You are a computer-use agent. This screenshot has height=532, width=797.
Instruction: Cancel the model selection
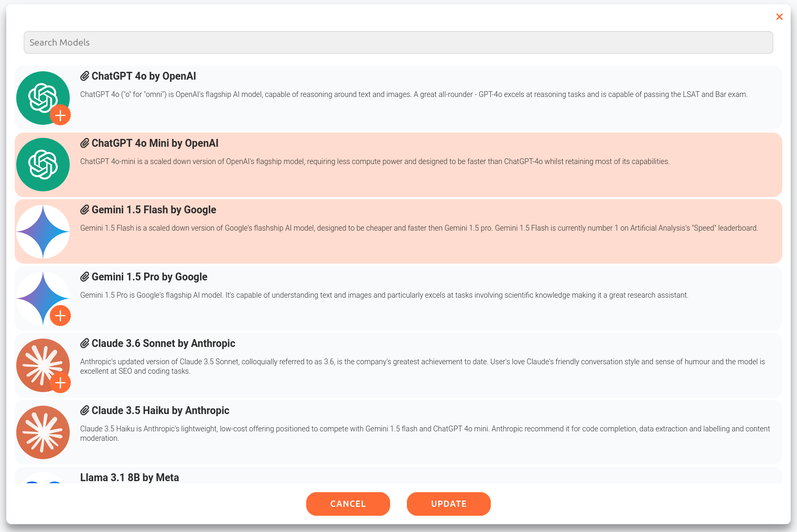[x=348, y=504]
